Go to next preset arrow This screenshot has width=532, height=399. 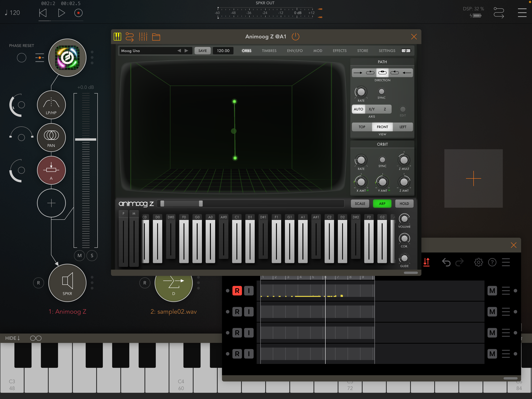click(186, 50)
